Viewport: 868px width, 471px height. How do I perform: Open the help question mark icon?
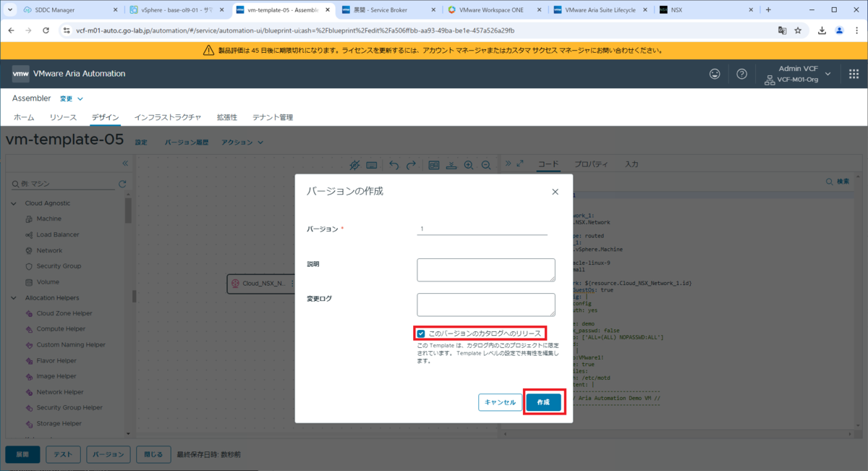[741, 74]
